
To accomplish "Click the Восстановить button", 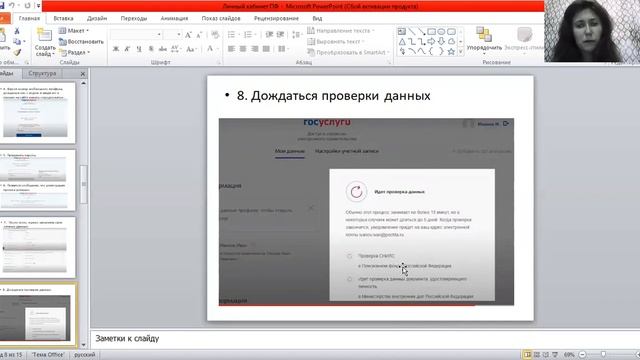I will coord(81,42).
